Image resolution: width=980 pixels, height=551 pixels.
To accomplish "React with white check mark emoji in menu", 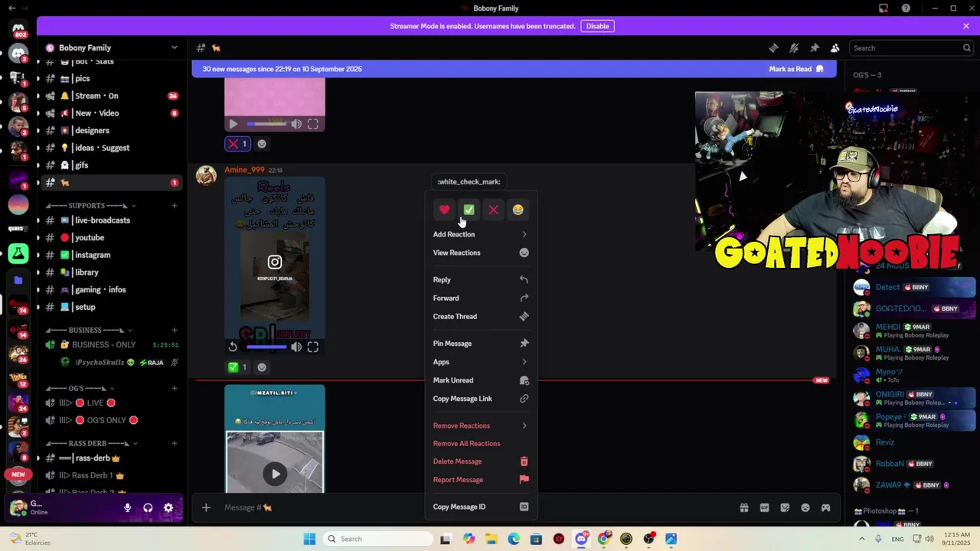I will [469, 210].
